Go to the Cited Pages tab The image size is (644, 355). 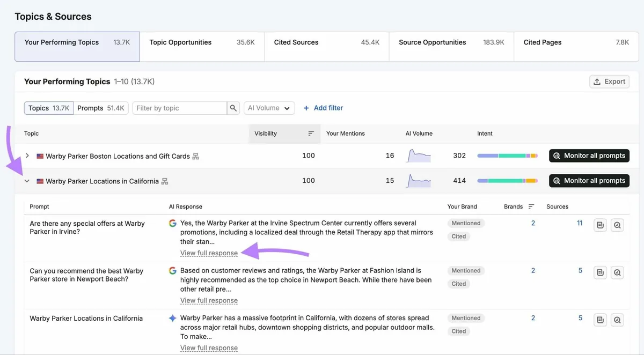pyautogui.click(x=576, y=47)
